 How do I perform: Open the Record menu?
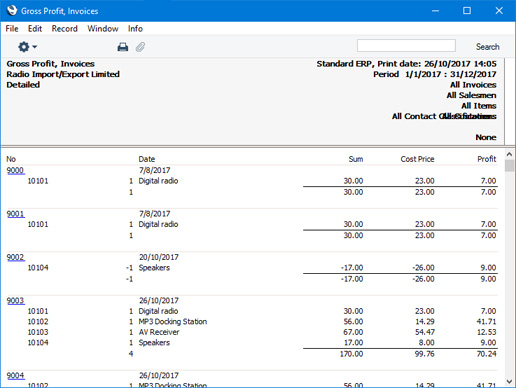[64, 29]
